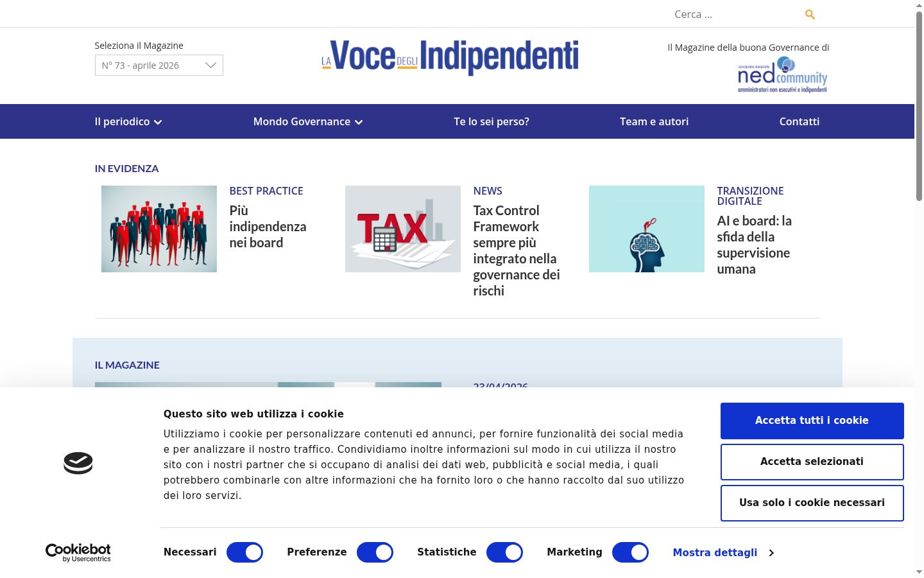The height and width of the screenshot is (578, 924).
Task: Click the NEWS category label
Action: pyautogui.click(x=488, y=191)
